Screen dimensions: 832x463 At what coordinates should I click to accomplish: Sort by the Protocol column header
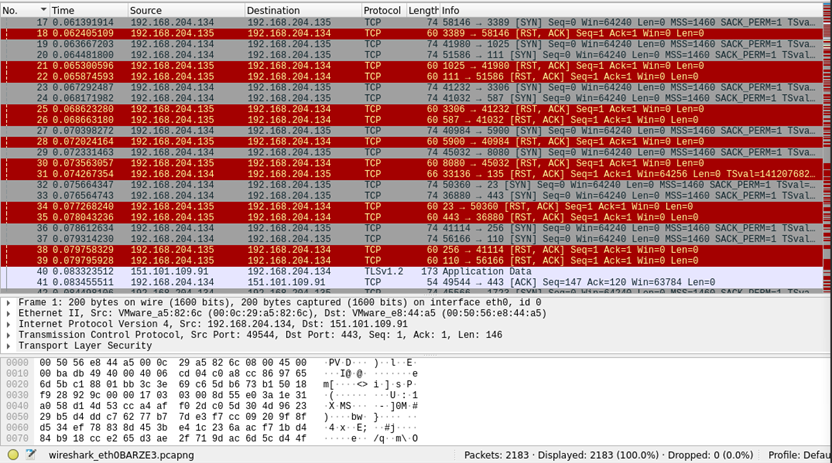tap(382, 9)
